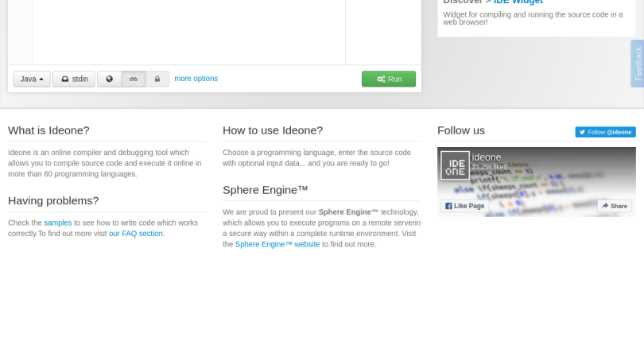Visit our FAQ section link
The width and height of the screenshot is (644, 337).
pyautogui.click(x=136, y=234)
